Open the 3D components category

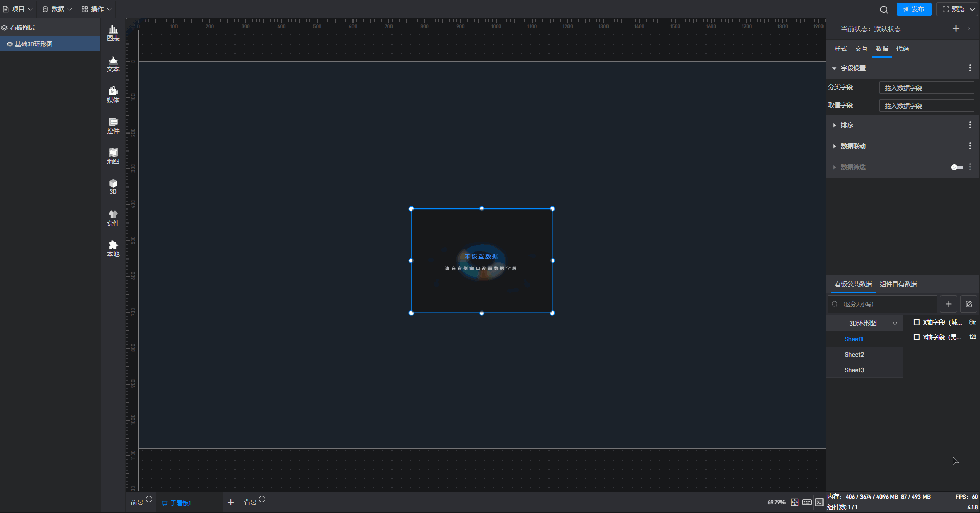[x=113, y=187]
